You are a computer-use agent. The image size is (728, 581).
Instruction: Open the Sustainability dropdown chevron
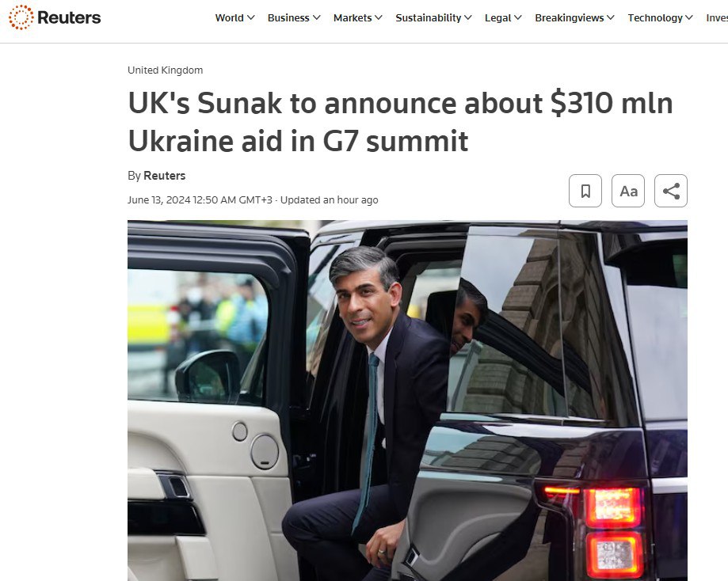pos(468,17)
